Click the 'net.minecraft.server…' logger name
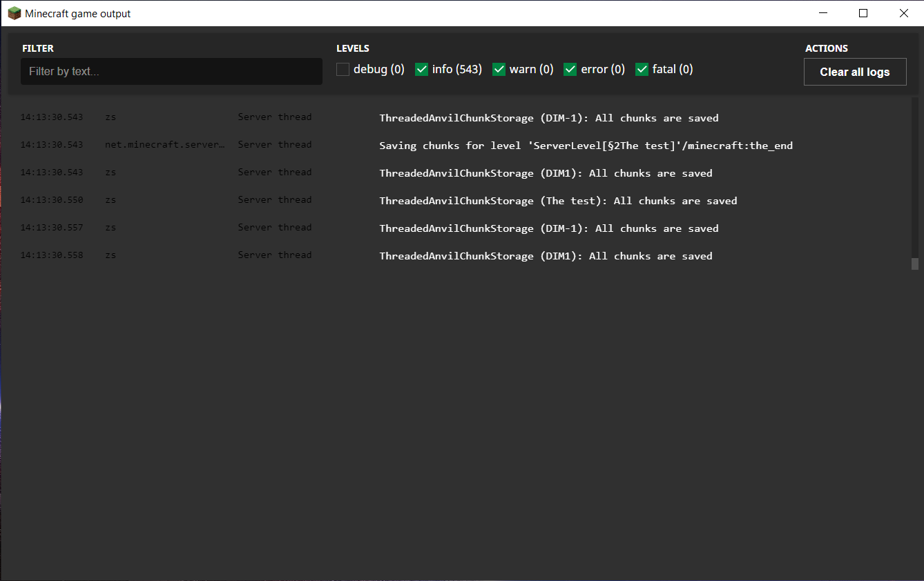This screenshot has height=581, width=924. tap(165, 145)
